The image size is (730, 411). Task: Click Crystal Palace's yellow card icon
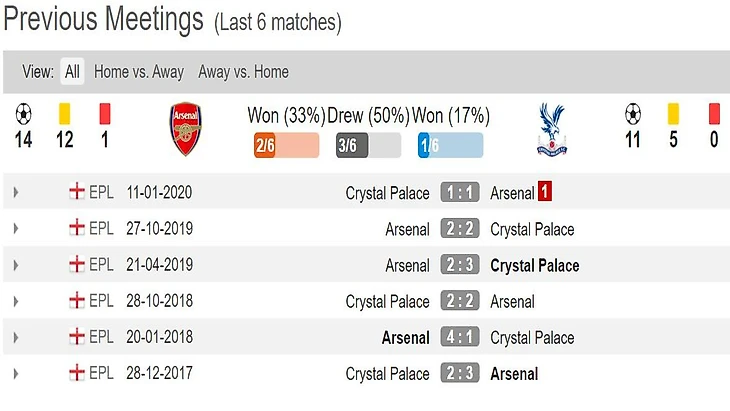click(673, 113)
